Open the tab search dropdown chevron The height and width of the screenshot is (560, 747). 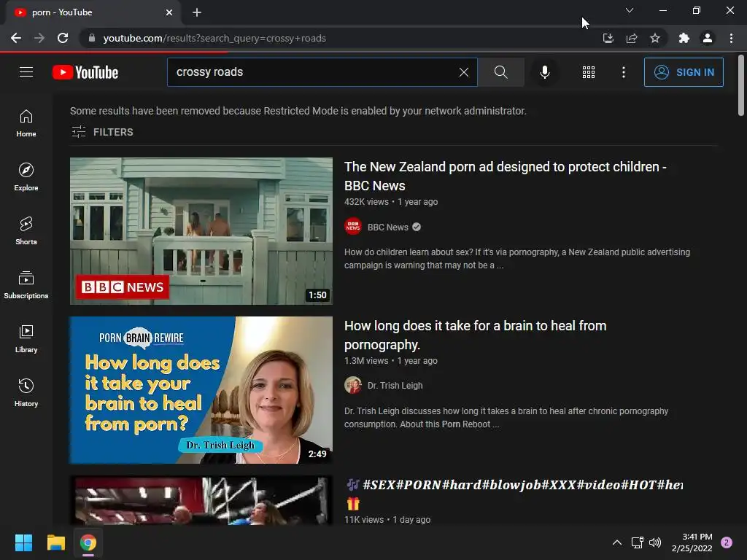(630, 10)
